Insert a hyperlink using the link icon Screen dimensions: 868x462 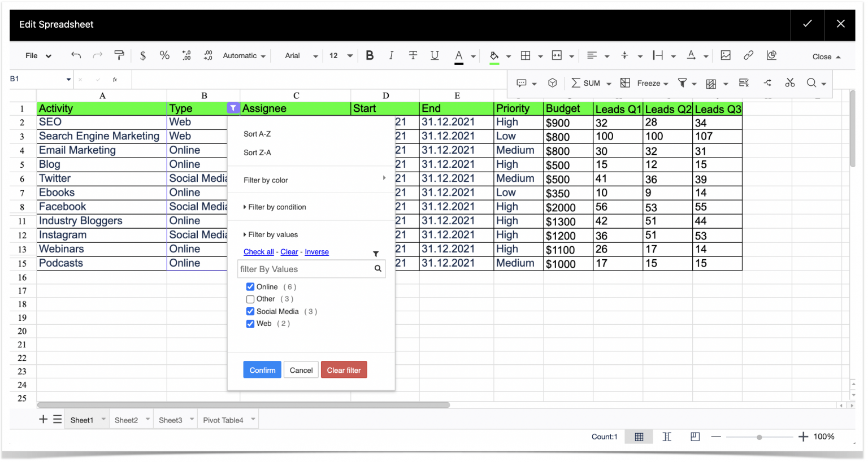pyautogui.click(x=747, y=55)
